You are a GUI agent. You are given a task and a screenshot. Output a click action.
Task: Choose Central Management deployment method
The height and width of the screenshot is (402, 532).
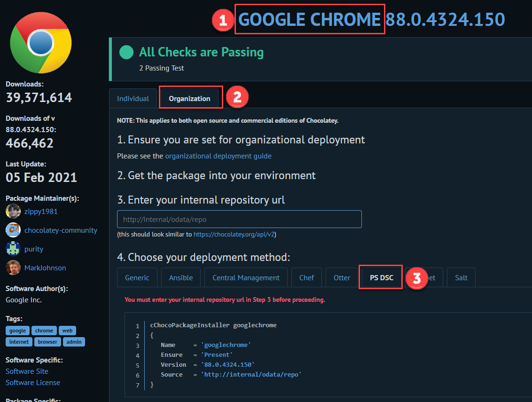(x=245, y=277)
